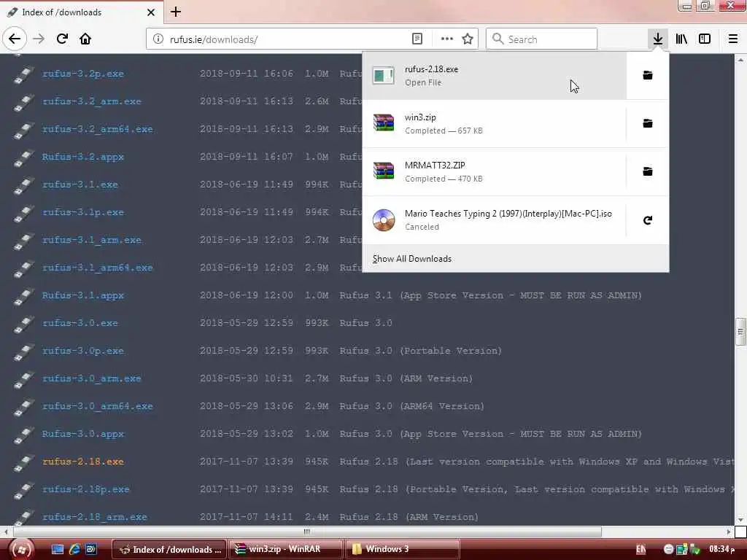Reload the current page
The height and width of the screenshot is (560, 747).
[62, 39]
